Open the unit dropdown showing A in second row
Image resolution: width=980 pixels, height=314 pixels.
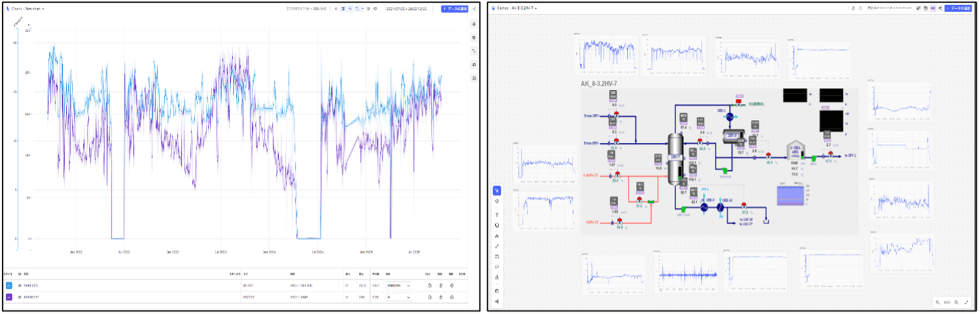[x=399, y=297]
